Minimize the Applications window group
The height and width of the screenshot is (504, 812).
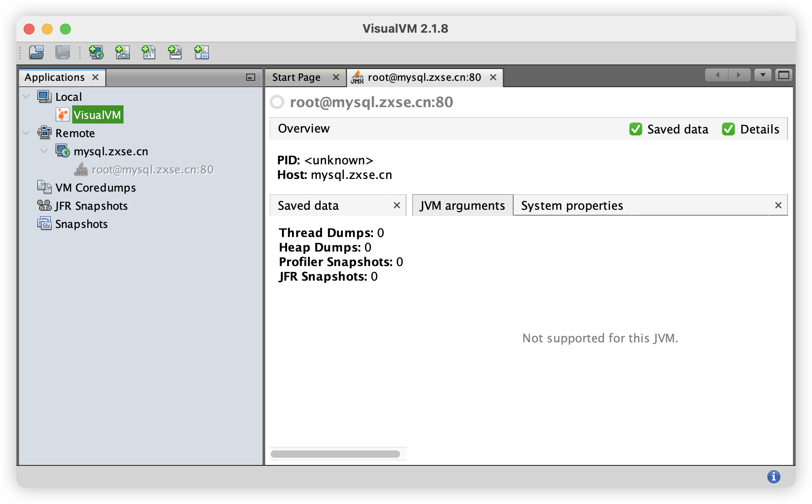click(251, 78)
